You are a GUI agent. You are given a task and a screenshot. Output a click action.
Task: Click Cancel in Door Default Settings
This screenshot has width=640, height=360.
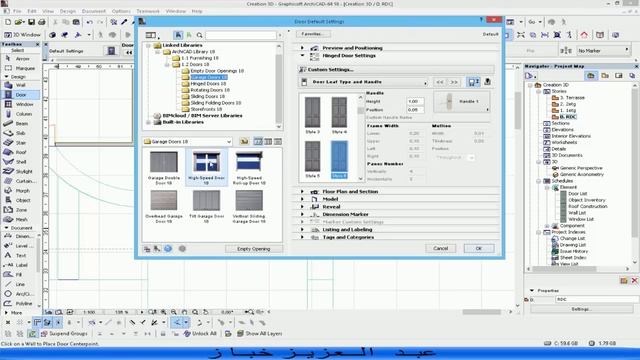pyautogui.click(x=440, y=248)
